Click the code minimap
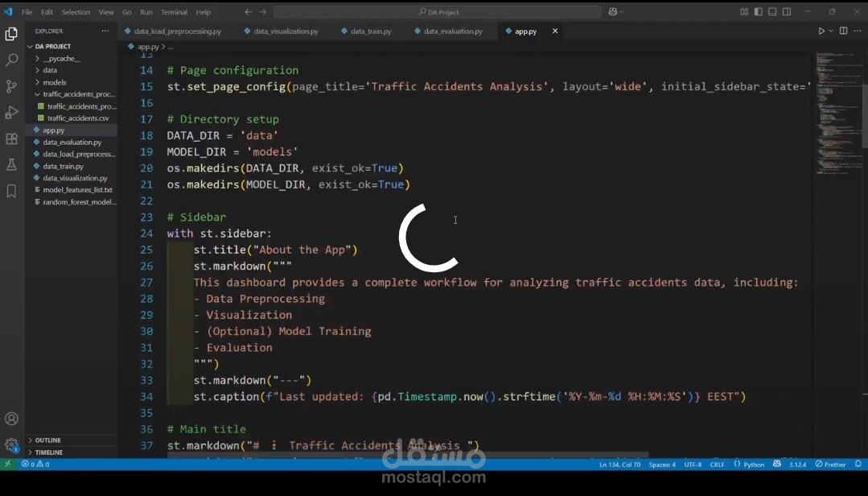 point(837,114)
